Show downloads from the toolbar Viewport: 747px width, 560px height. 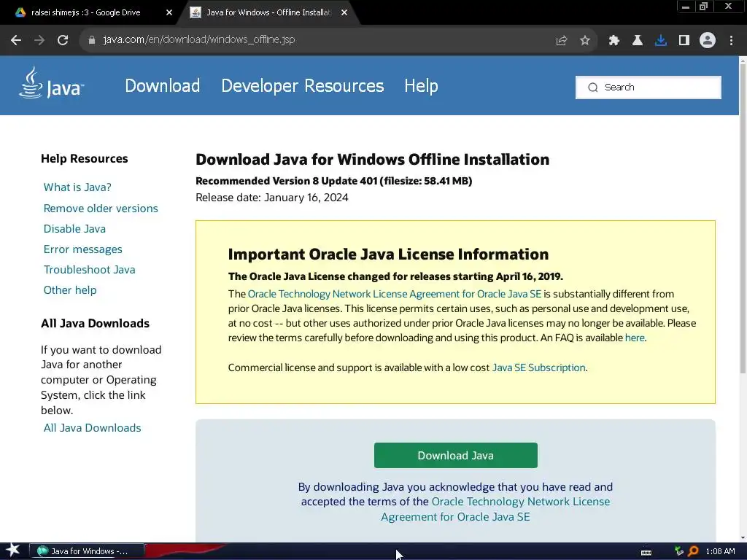click(661, 41)
